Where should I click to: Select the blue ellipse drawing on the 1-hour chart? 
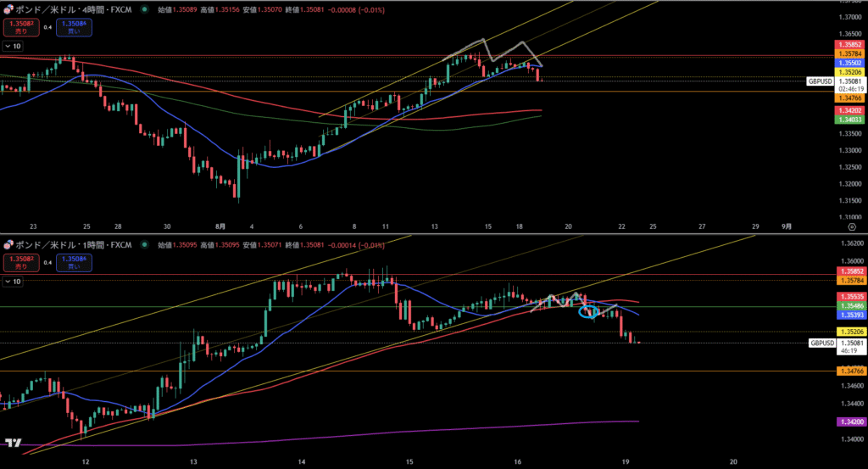click(x=587, y=312)
